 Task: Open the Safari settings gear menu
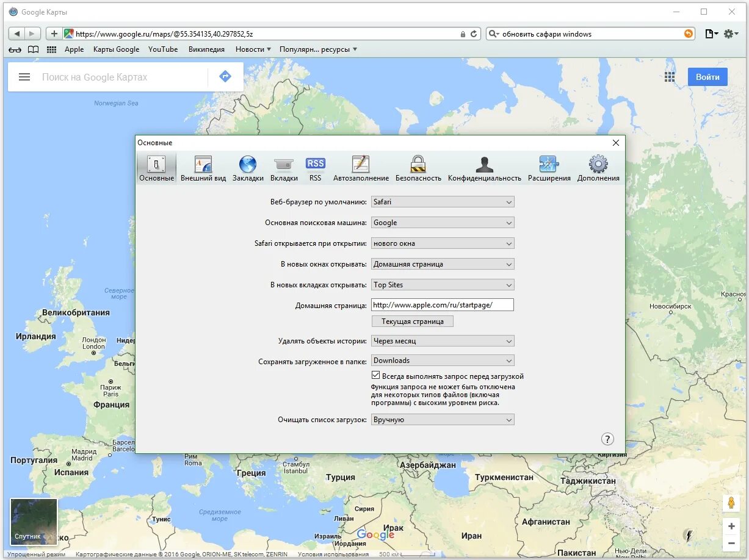tap(731, 34)
